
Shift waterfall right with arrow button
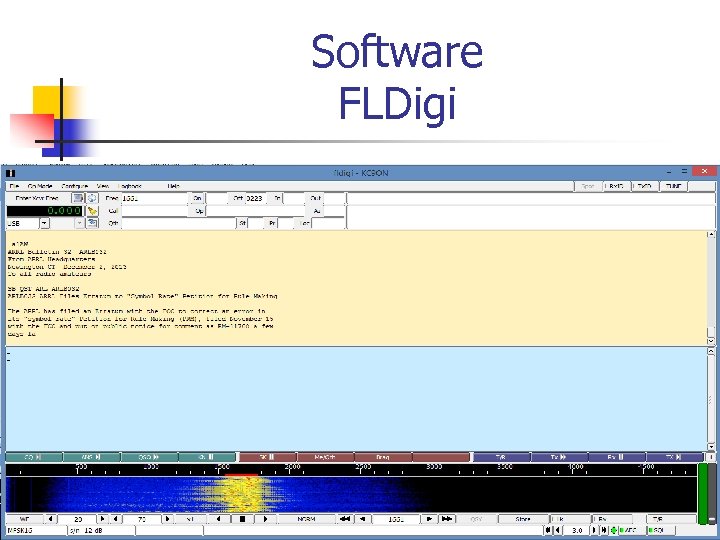265,519
